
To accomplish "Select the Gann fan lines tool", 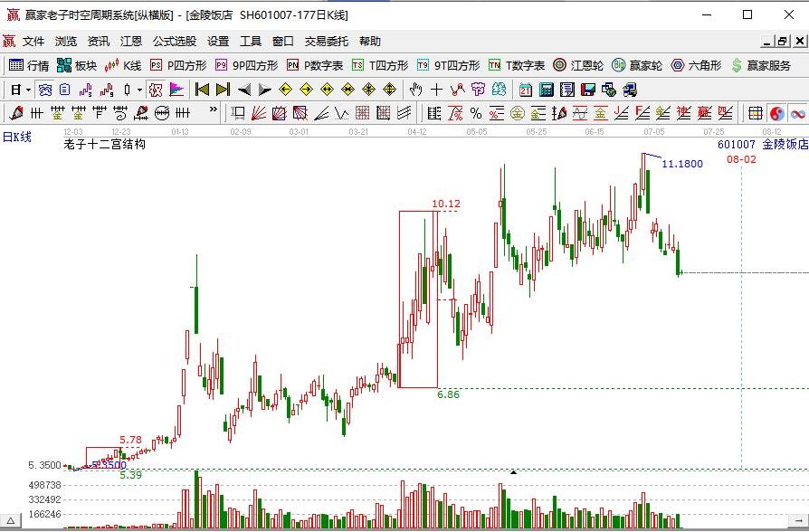I will pos(259,112).
